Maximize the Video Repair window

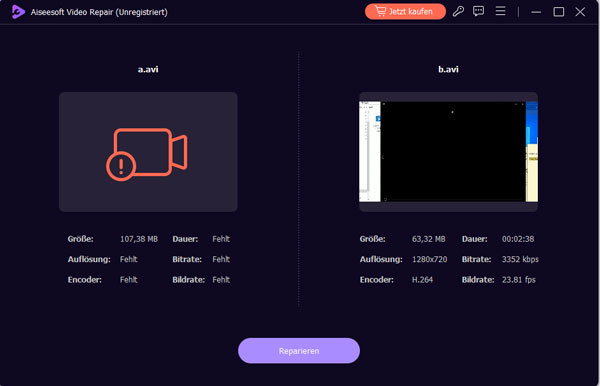pyautogui.click(x=559, y=12)
